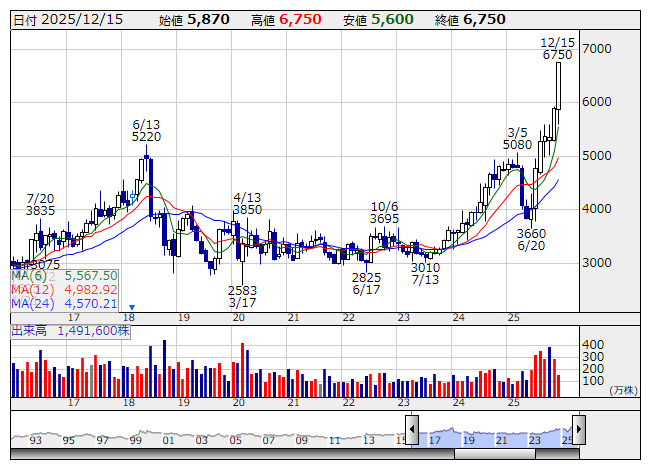
Task: Click the 6/13 5220 high label
Action: click(146, 131)
